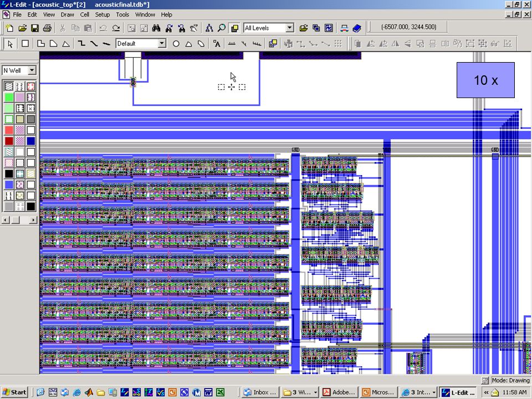
Task: Select the 45-degree polygon tool
Action: pos(53,44)
